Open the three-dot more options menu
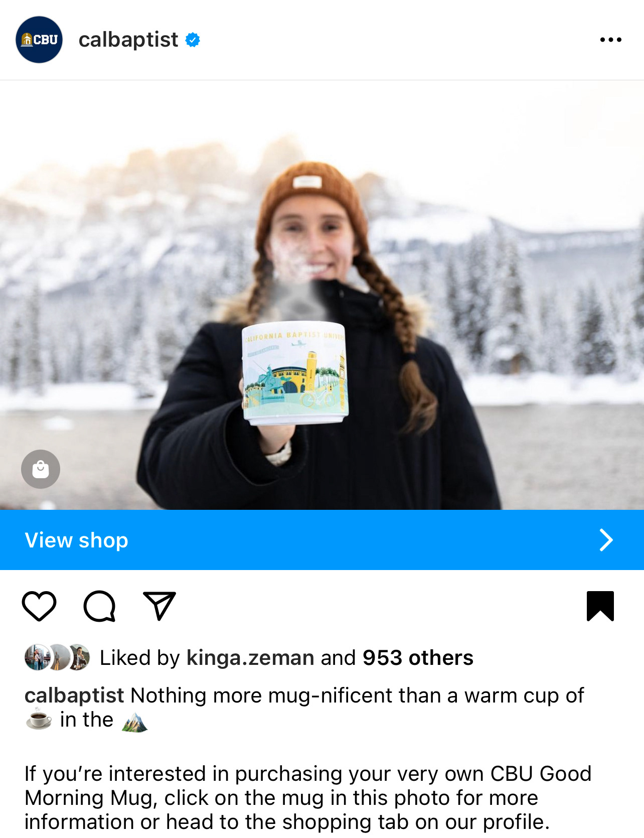Image resolution: width=644 pixels, height=838 pixels. (610, 40)
